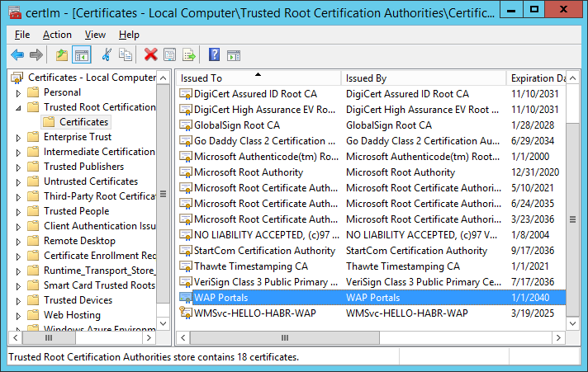Click the WAP Portals certificate icon

tap(186, 298)
